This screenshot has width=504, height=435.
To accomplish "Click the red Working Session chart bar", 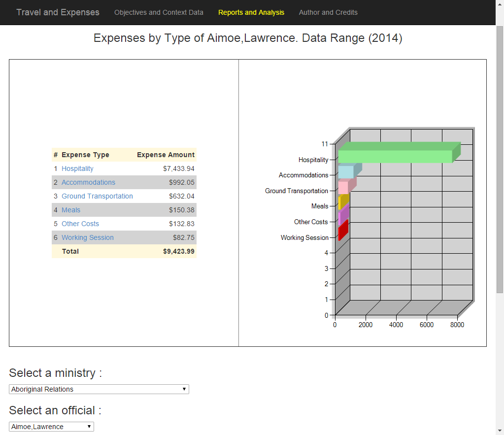I will pos(343,231).
